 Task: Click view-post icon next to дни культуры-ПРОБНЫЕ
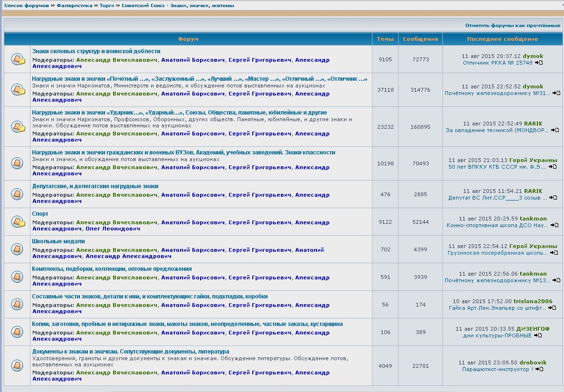point(537,335)
